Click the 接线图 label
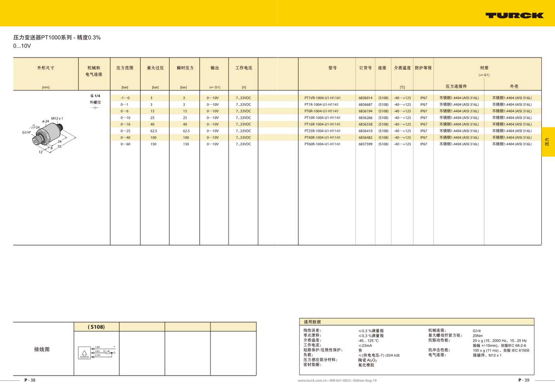The image size is (555, 392). point(42,349)
